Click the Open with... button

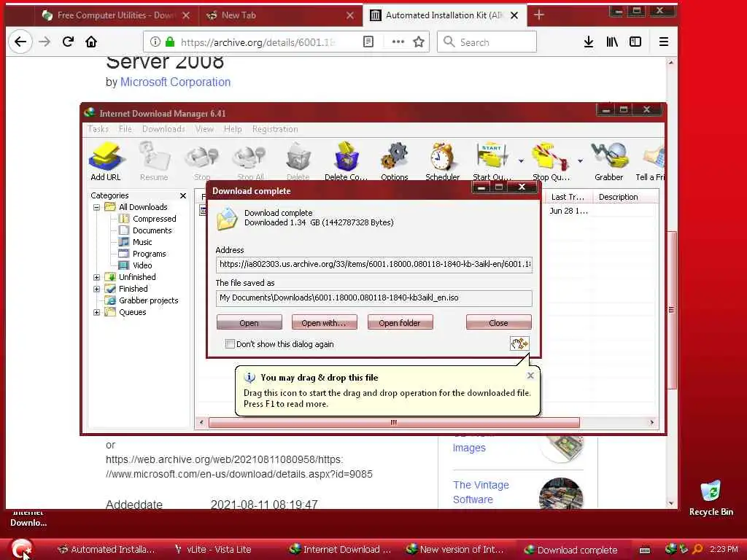[x=325, y=322]
